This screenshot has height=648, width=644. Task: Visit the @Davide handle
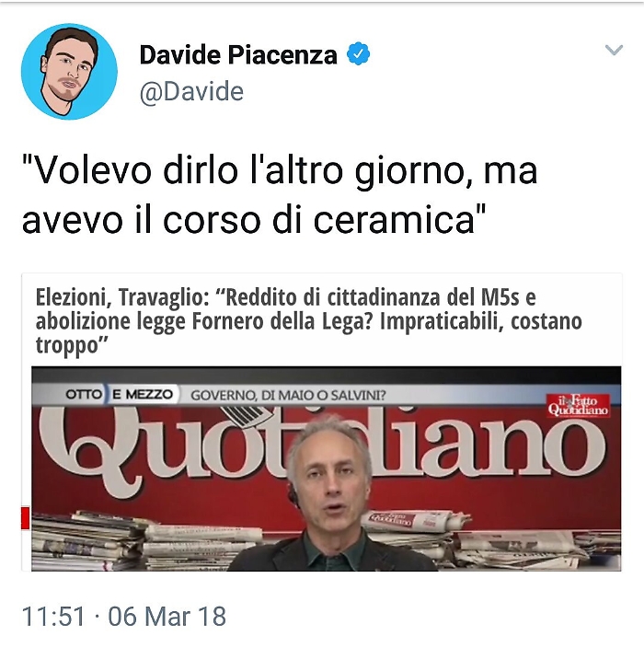click(x=191, y=92)
